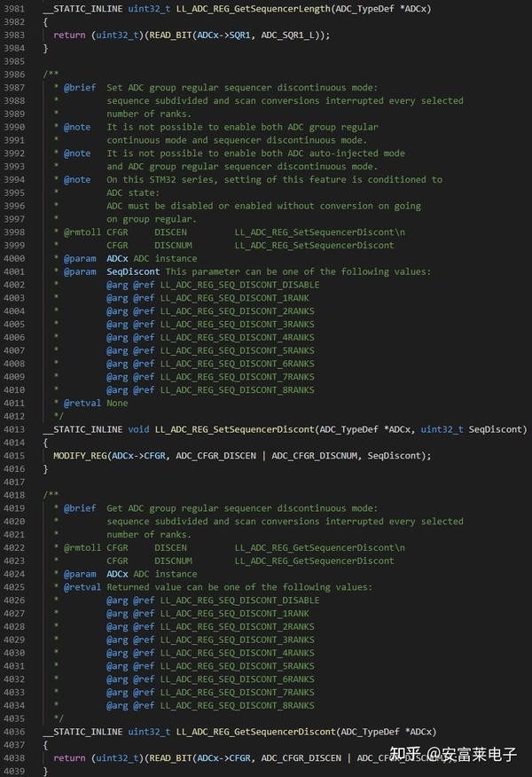Click LL_ADC_REG_SetSequencerDiscont in the line 4013 definition
The image size is (532, 777).
point(233,429)
